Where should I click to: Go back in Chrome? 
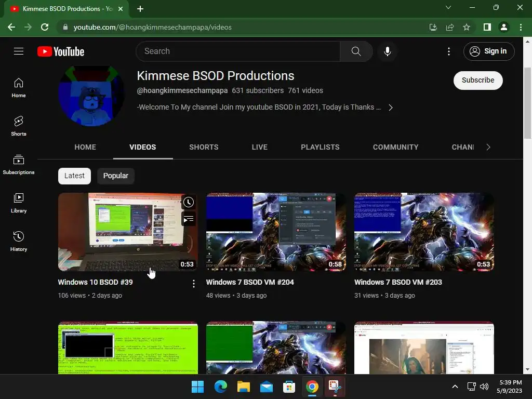pyautogui.click(x=11, y=27)
